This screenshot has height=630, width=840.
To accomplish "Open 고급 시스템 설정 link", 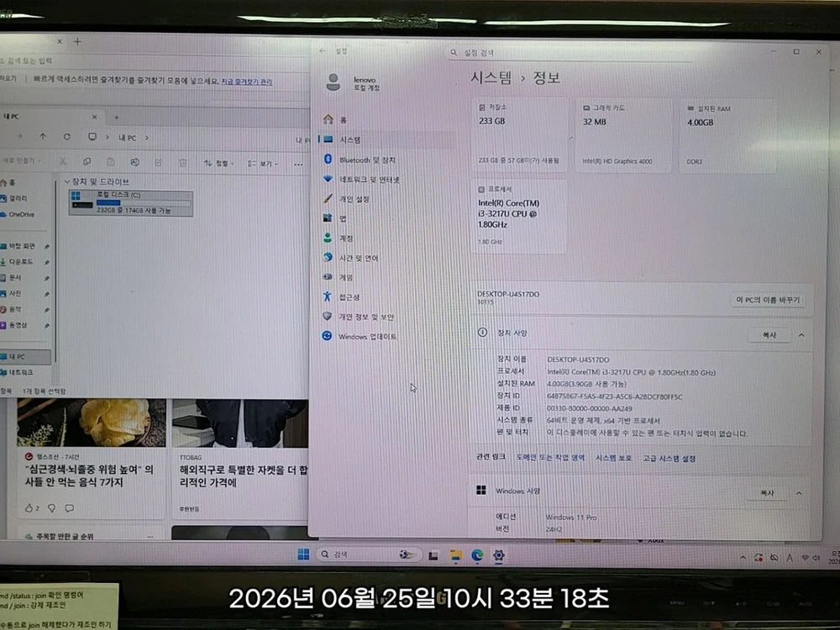I will 669,459.
